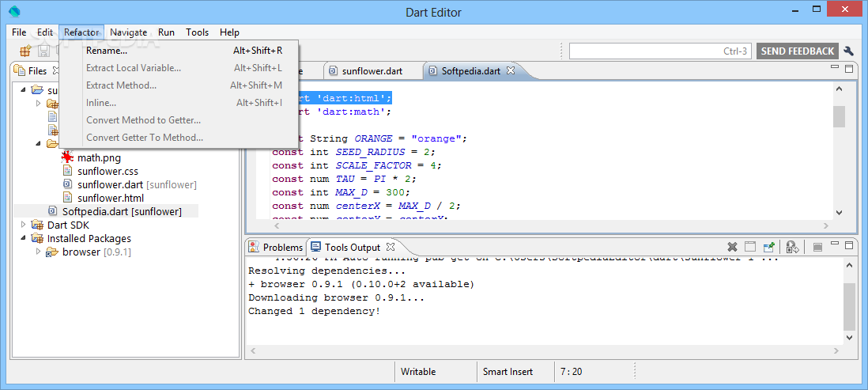Open the Edit menu
The width and height of the screenshot is (868, 390).
coord(45,32)
